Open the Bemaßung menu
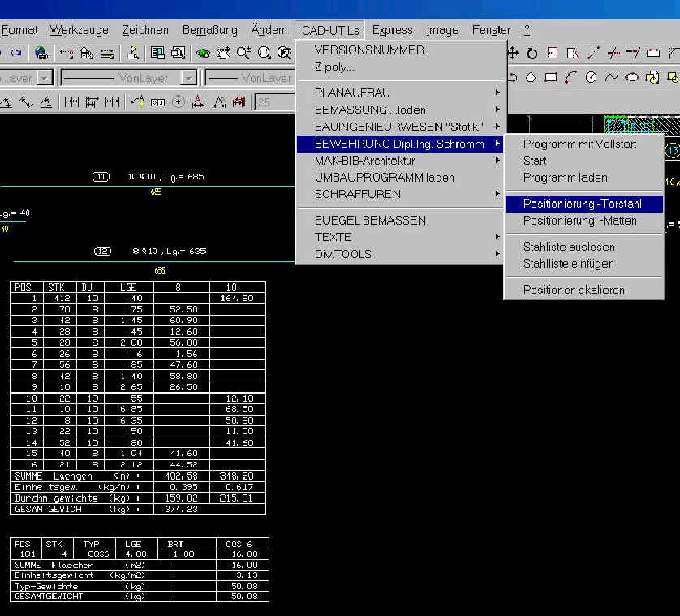The width and height of the screenshot is (680, 616). 210,30
